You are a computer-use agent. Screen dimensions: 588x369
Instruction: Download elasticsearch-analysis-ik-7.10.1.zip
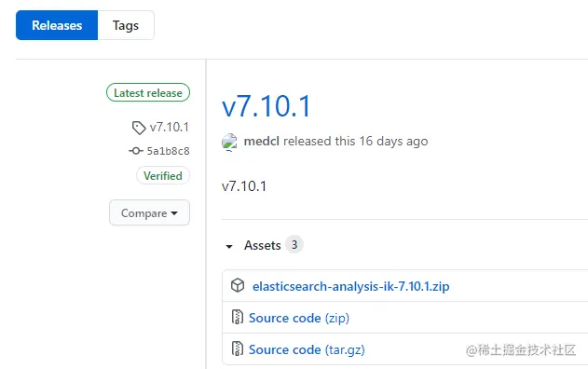click(350, 286)
